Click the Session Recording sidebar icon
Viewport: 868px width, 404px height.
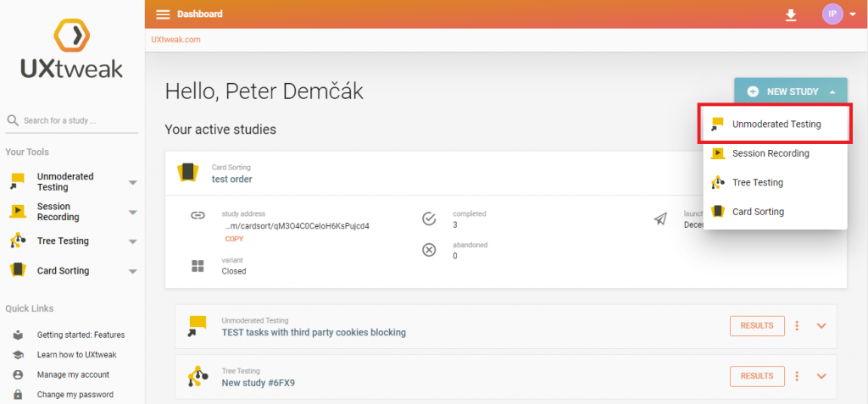tap(17, 212)
